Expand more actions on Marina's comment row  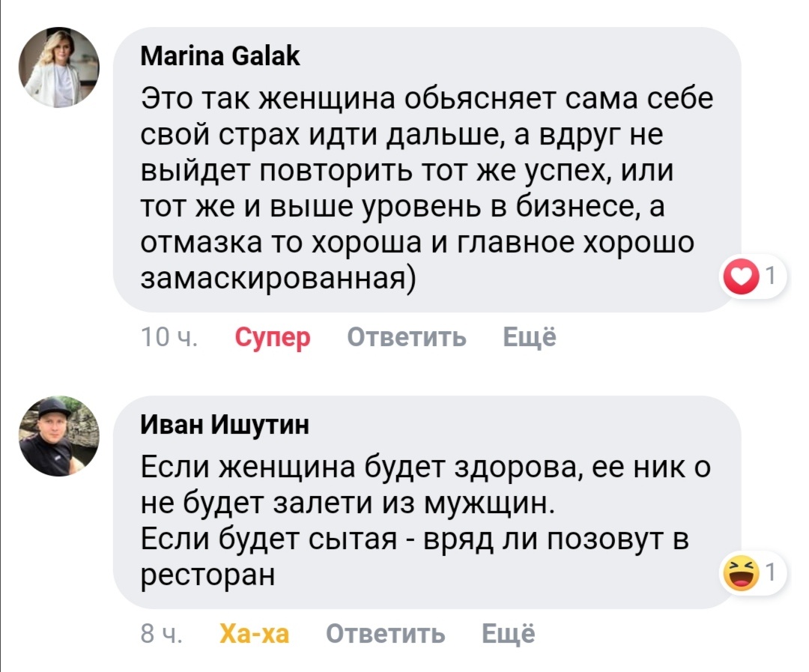(529, 336)
